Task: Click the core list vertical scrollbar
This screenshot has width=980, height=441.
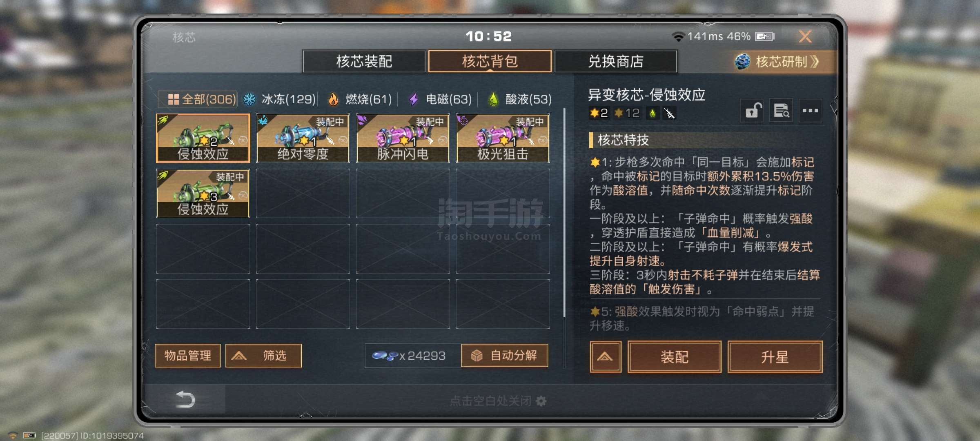Action: pos(564,212)
